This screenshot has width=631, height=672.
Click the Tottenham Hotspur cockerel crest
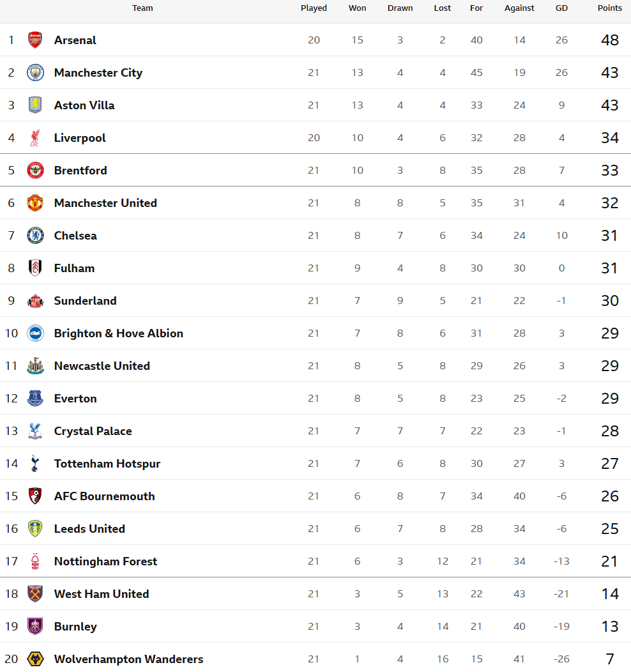35,464
